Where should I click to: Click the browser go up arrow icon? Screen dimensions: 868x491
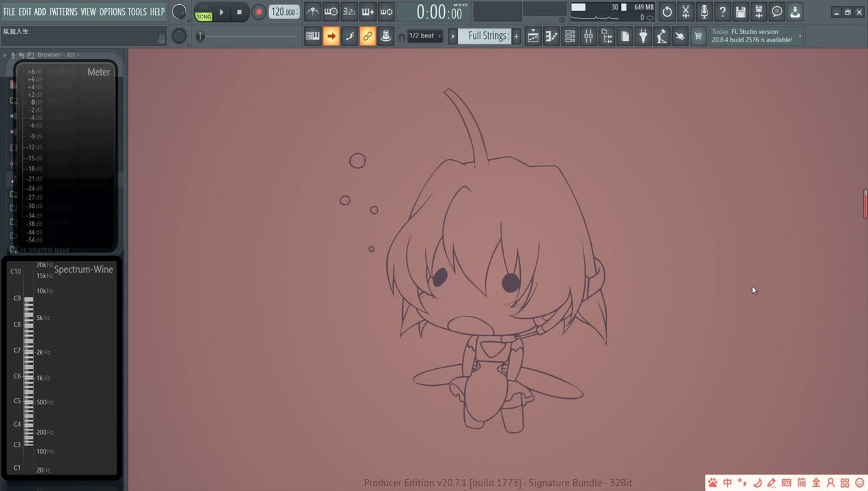tap(13, 55)
